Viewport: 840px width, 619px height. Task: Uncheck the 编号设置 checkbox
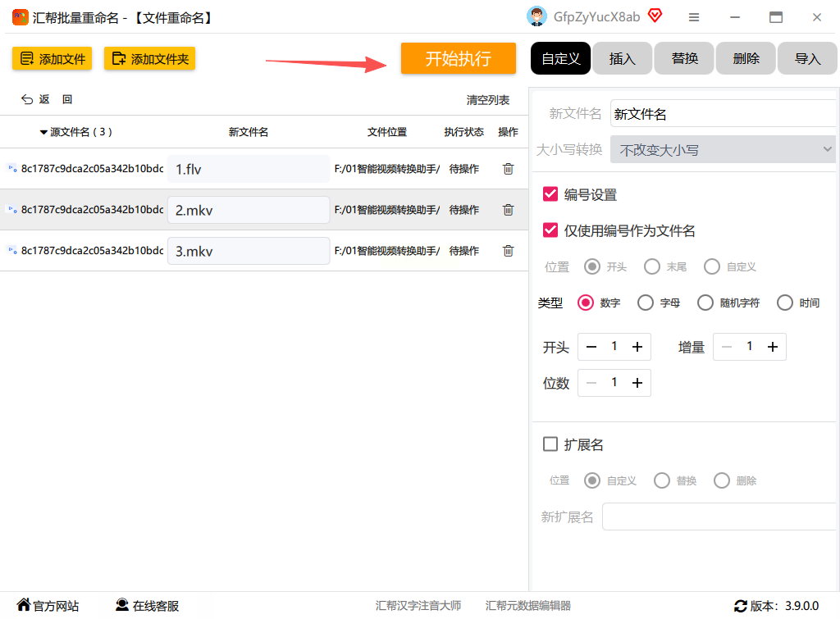pyautogui.click(x=550, y=194)
